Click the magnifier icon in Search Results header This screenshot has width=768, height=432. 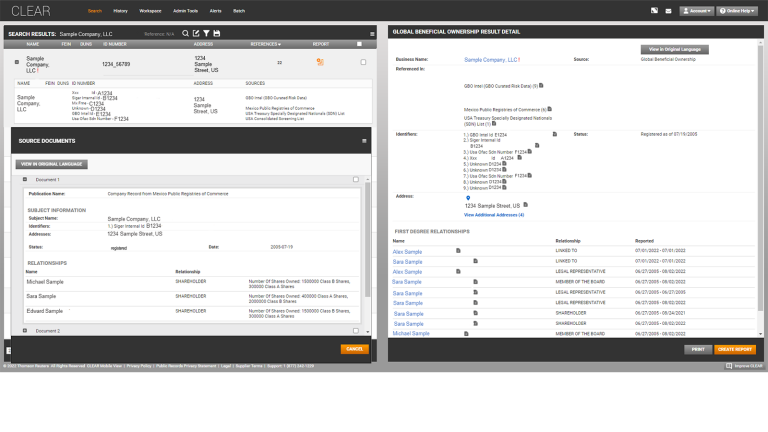[x=184, y=34]
